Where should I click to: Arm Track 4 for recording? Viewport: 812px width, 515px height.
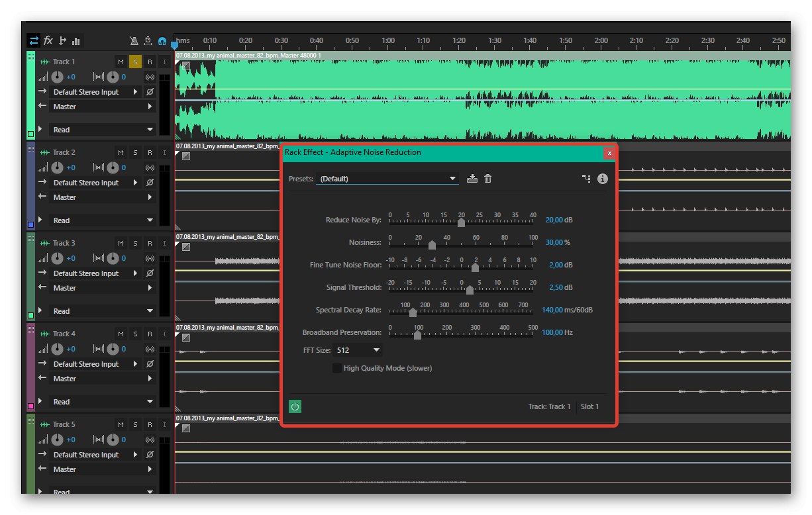(150, 334)
